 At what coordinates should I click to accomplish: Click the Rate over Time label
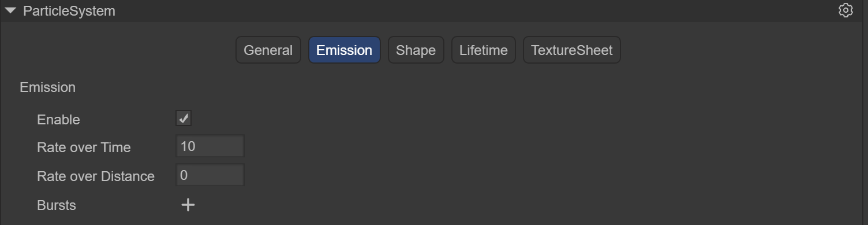click(x=84, y=147)
